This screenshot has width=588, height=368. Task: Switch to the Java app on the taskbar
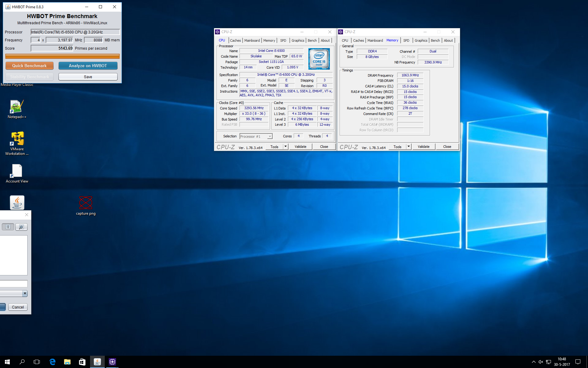click(97, 362)
